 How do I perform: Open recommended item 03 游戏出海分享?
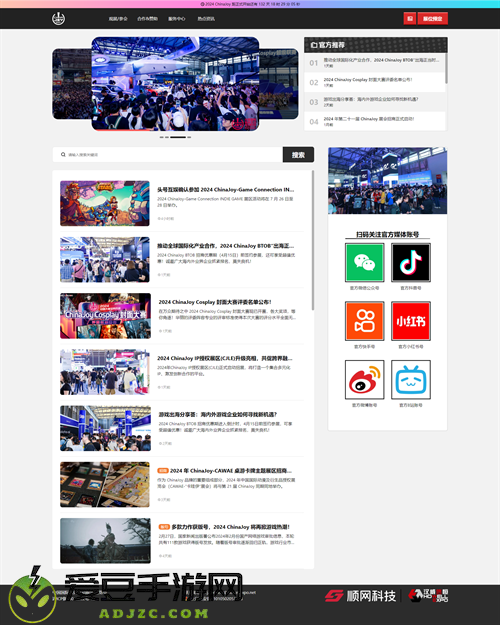[374, 102]
